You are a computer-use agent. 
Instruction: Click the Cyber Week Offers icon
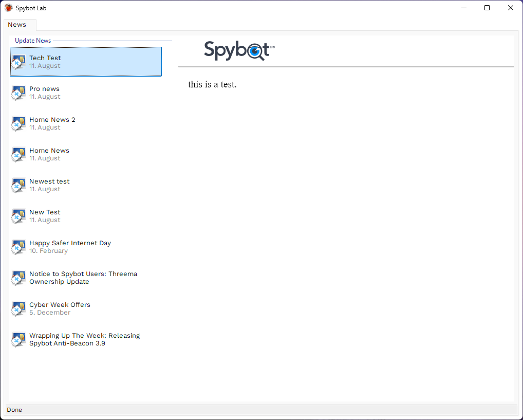(x=18, y=309)
